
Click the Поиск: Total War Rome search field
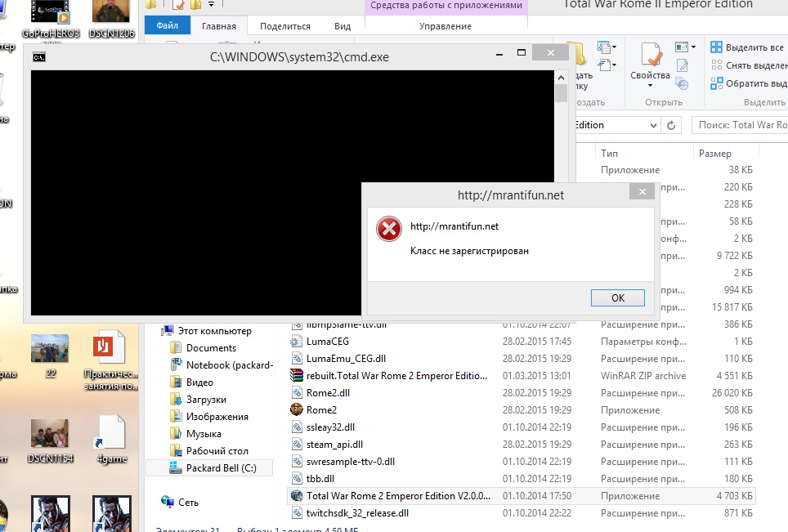pos(740,125)
